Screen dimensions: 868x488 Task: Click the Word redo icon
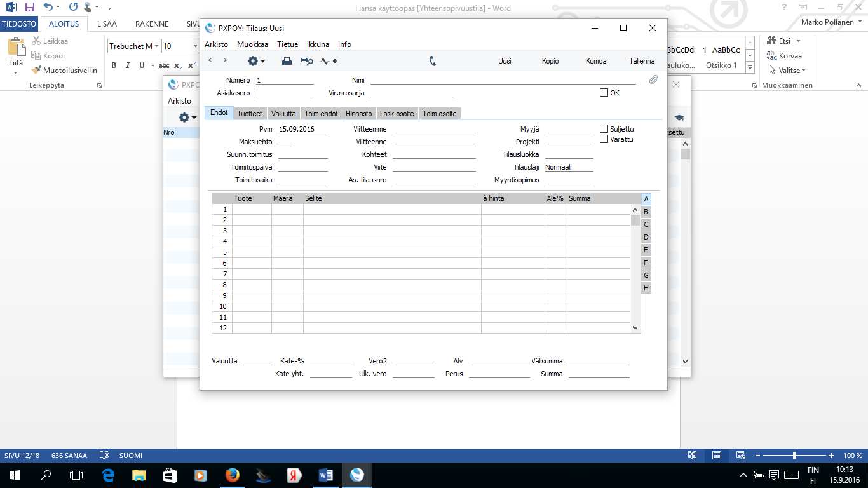[72, 8]
